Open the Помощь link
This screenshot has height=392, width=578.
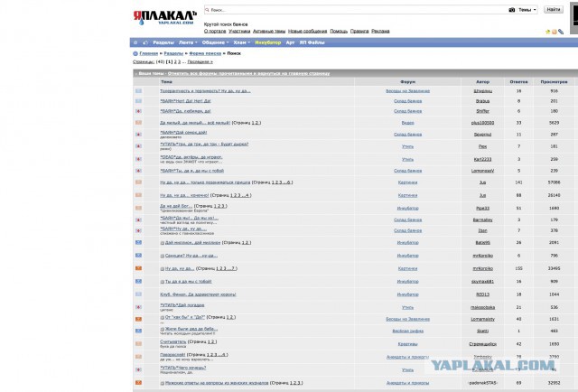[339, 31]
